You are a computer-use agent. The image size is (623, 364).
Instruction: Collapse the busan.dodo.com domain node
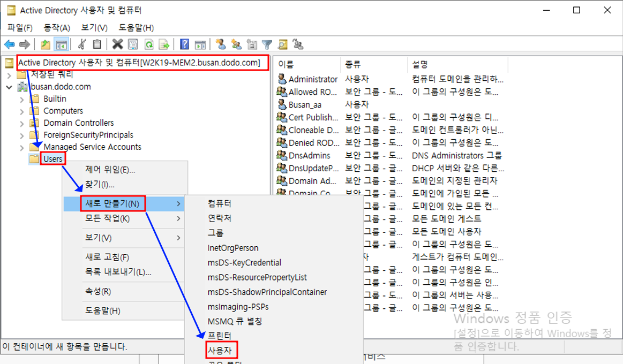9,87
